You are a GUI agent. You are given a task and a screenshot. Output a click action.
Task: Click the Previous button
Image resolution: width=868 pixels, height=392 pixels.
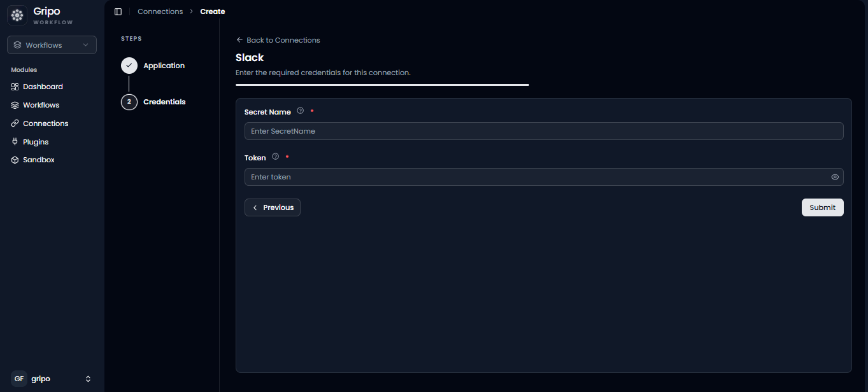click(273, 207)
